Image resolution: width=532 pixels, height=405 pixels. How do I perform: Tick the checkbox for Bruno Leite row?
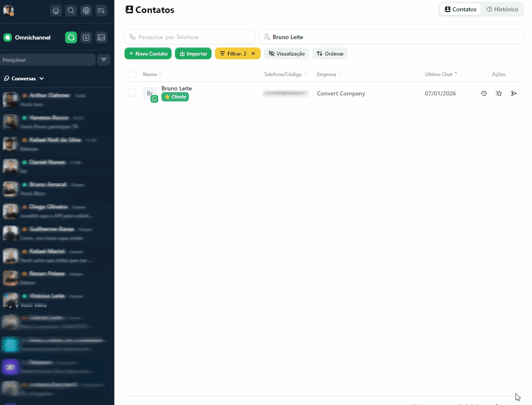[132, 93]
